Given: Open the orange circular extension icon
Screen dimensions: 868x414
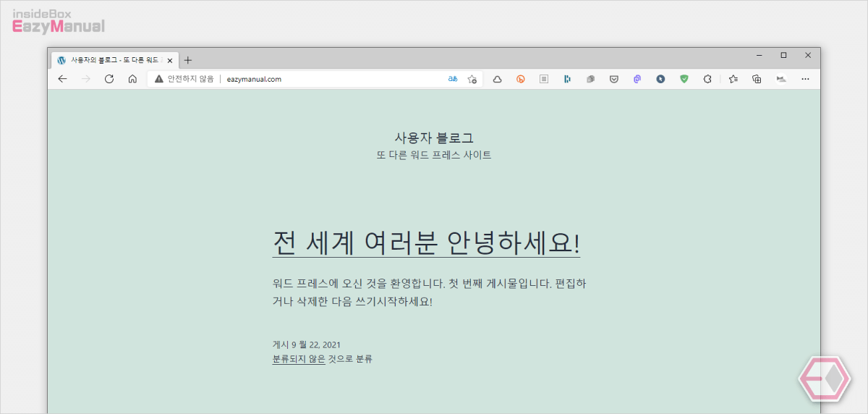Looking at the screenshot, I should coord(520,79).
